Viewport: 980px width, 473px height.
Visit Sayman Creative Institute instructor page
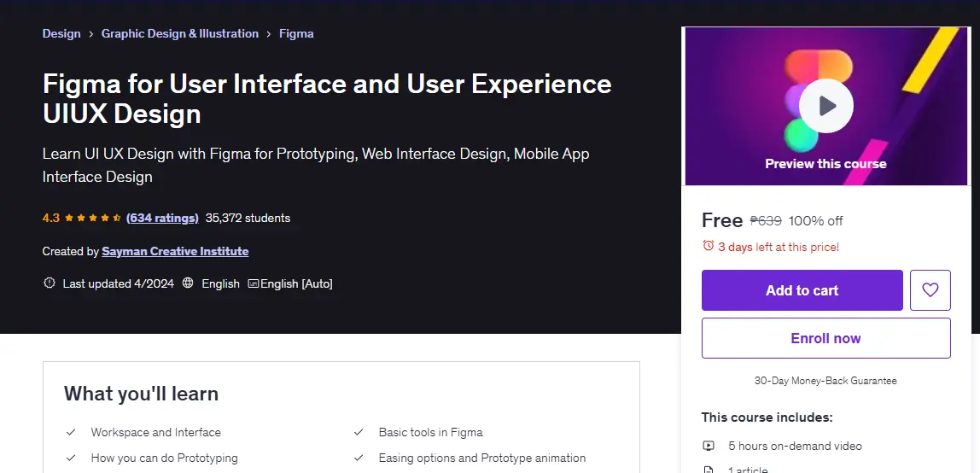click(x=175, y=251)
